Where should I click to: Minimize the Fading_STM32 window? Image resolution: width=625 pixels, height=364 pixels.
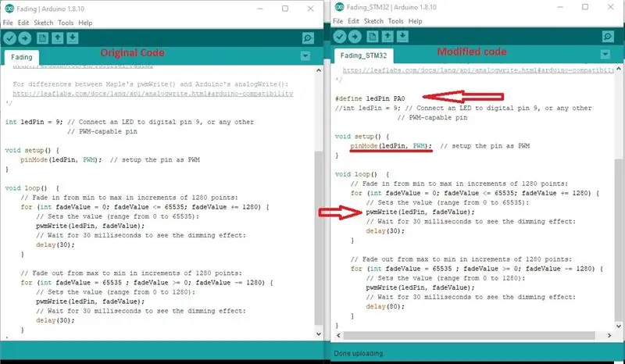(x=560, y=7)
